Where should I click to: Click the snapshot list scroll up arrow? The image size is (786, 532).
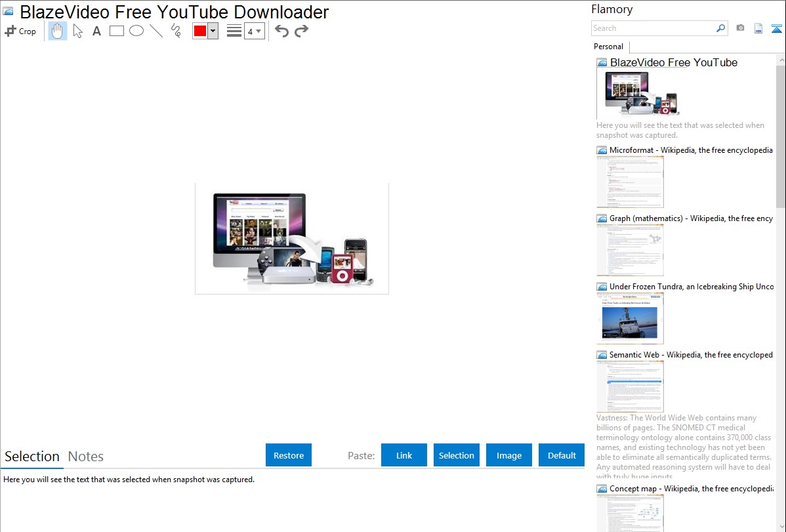(781, 60)
